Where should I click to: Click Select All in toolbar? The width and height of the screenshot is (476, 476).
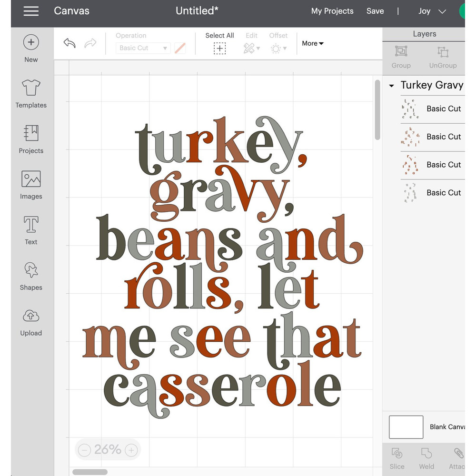(x=219, y=43)
